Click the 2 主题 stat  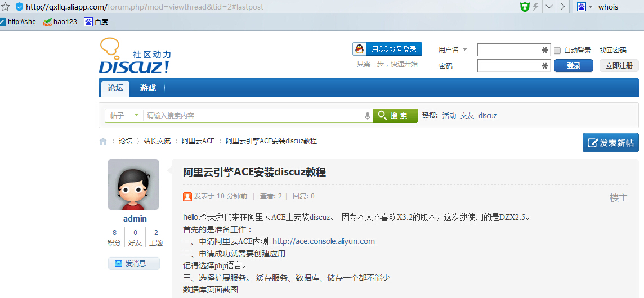156,238
